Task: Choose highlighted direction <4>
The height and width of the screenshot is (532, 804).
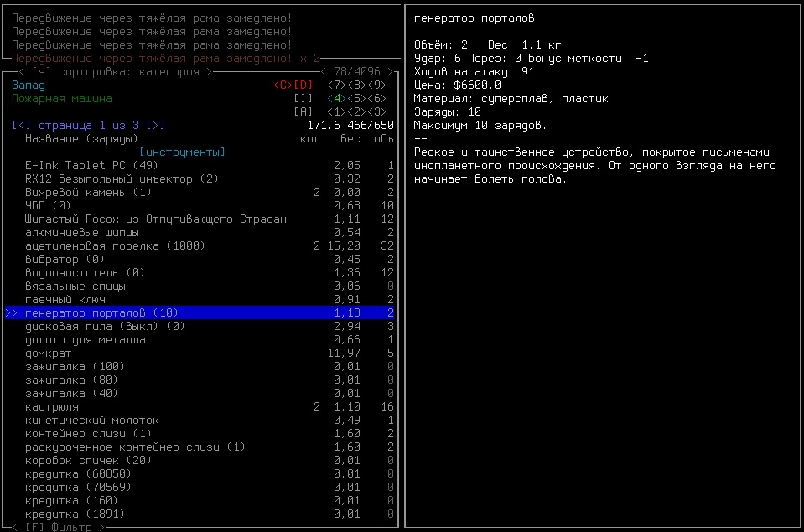Action: click(336, 98)
